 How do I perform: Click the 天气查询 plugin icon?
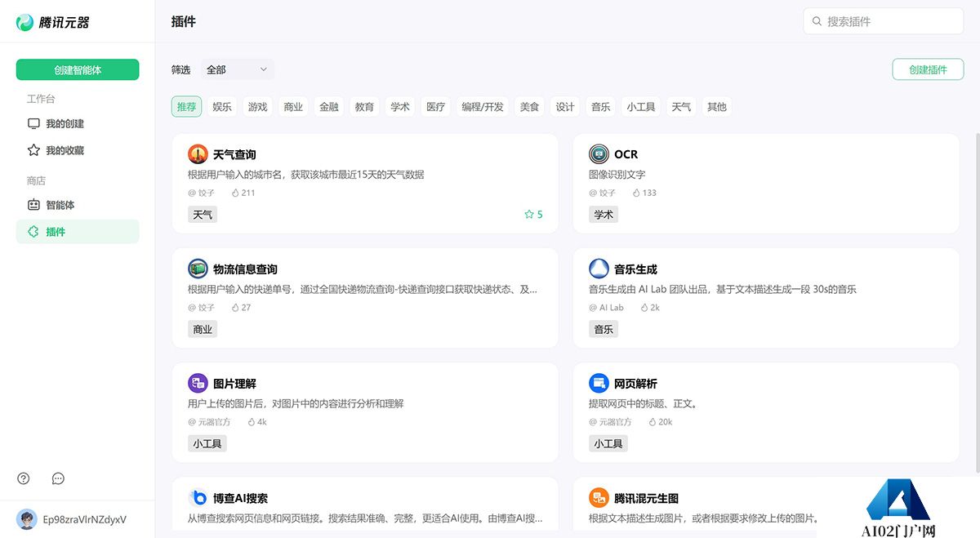coord(198,154)
